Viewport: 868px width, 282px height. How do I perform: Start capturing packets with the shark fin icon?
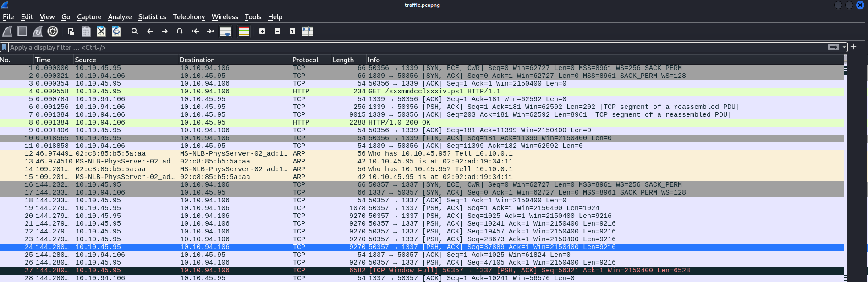(x=7, y=31)
